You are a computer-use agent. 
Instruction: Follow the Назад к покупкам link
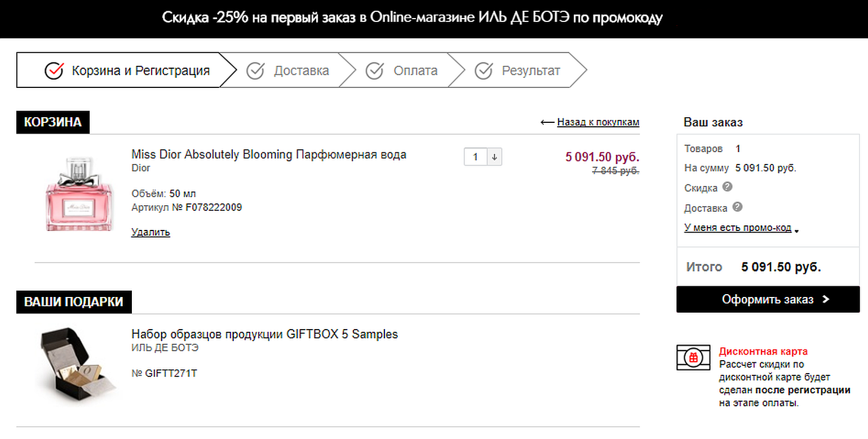(598, 122)
